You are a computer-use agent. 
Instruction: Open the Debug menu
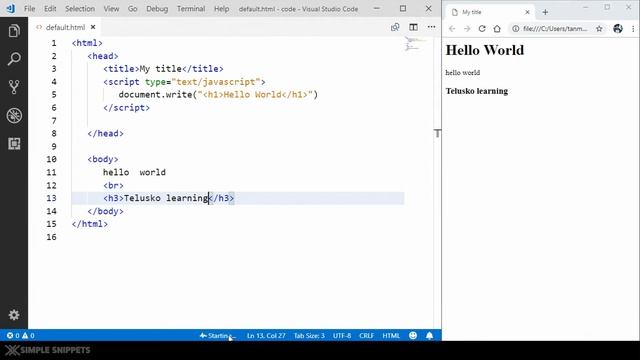point(157,9)
